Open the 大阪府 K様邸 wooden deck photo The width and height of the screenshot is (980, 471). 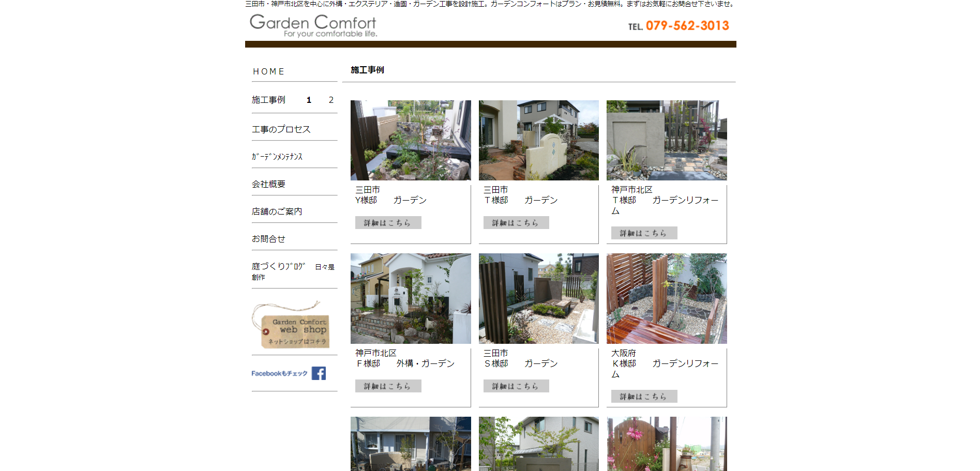[x=667, y=298]
